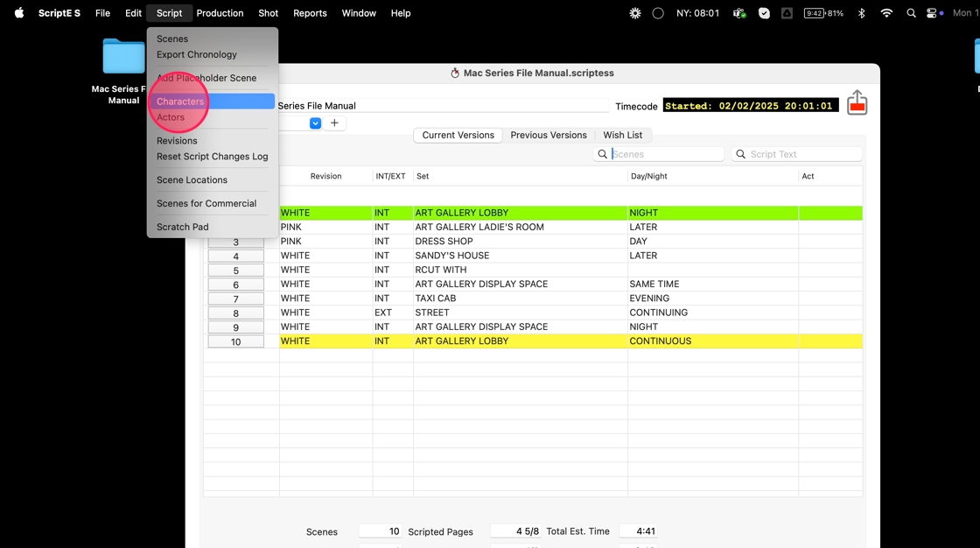Click the Scenes search field

659,154
